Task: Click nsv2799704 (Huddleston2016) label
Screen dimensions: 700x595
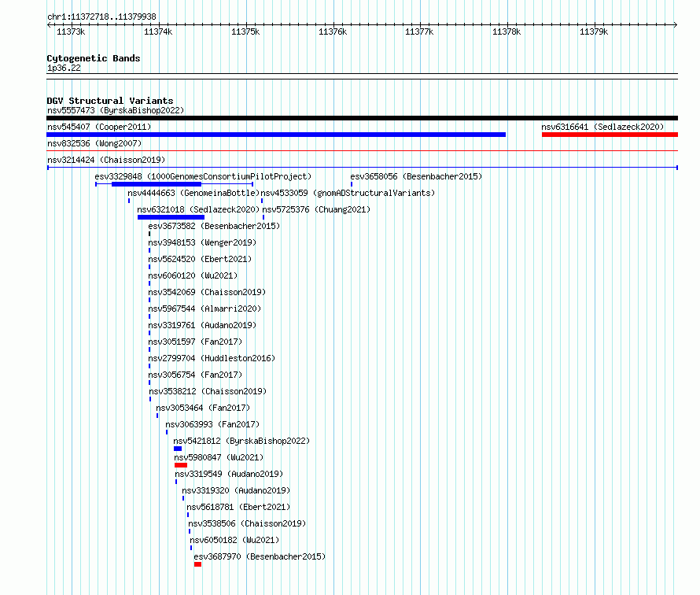Action: pyautogui.click(x=212, y=358)
